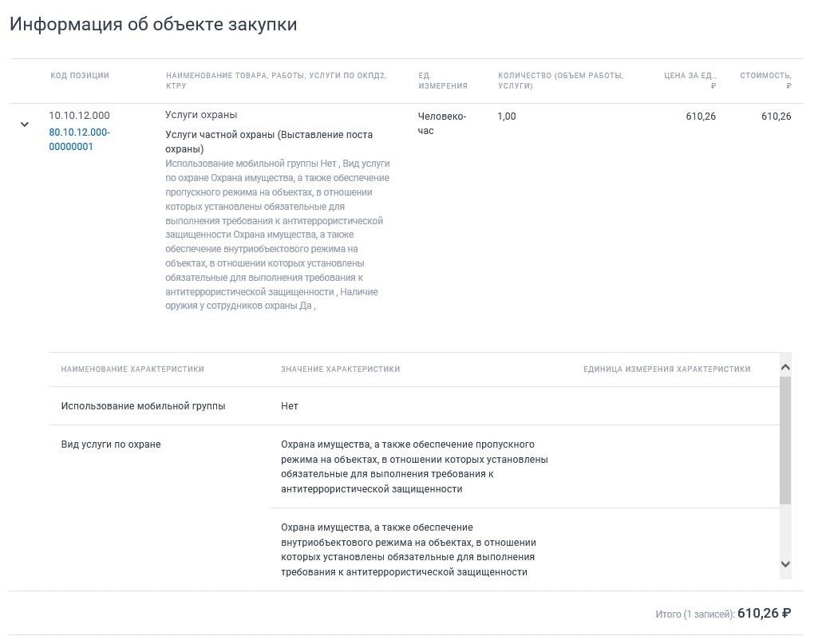Click the 'Ед. измерения' column header
The width and height of the screenshot is (826, 644).
pos(442,81)
